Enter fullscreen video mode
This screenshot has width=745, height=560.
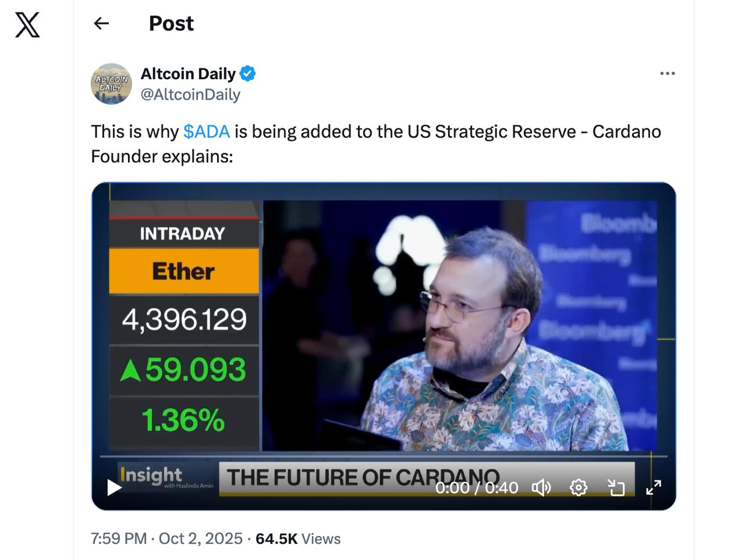pyautogui.click(x=654, y=487)
